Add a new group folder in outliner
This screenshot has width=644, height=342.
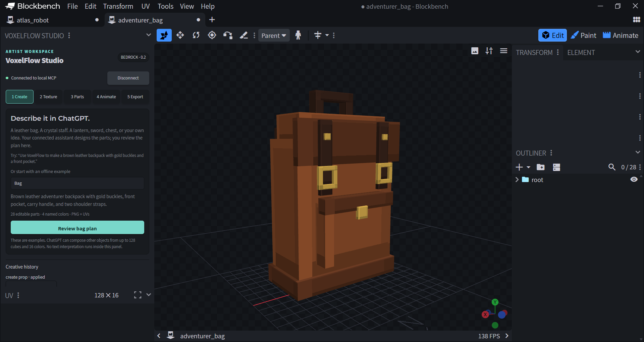541,167
